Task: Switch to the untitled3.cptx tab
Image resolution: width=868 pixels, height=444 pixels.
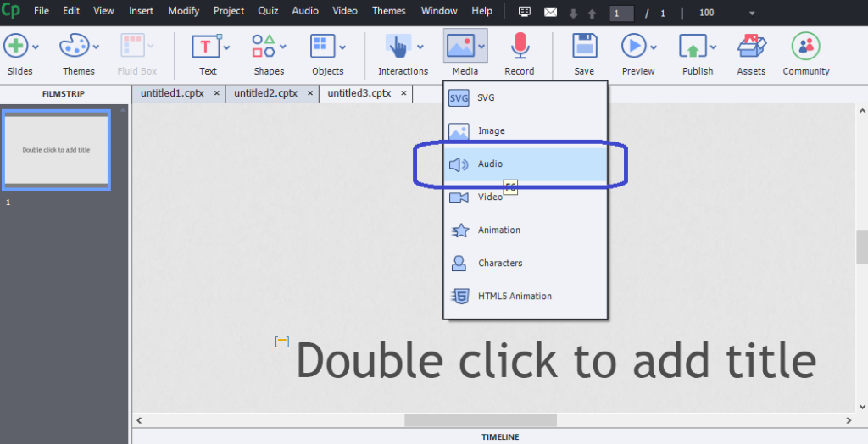Action: pos(359,93)
